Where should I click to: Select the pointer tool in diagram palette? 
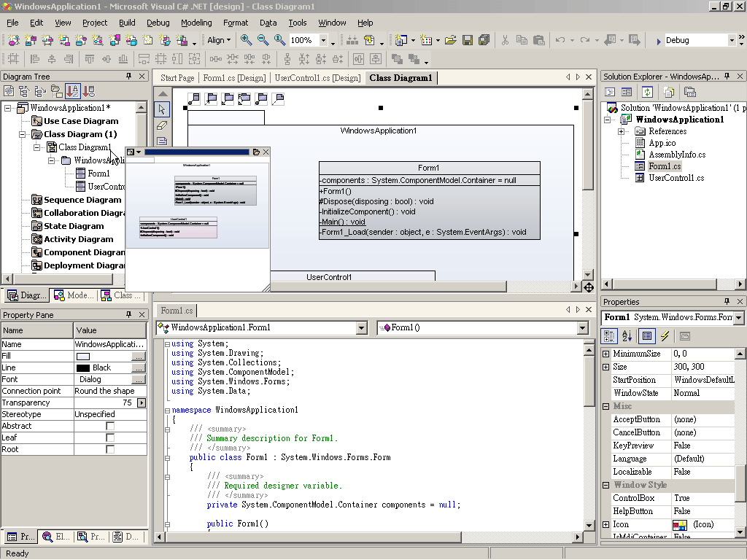pos(162,109)
